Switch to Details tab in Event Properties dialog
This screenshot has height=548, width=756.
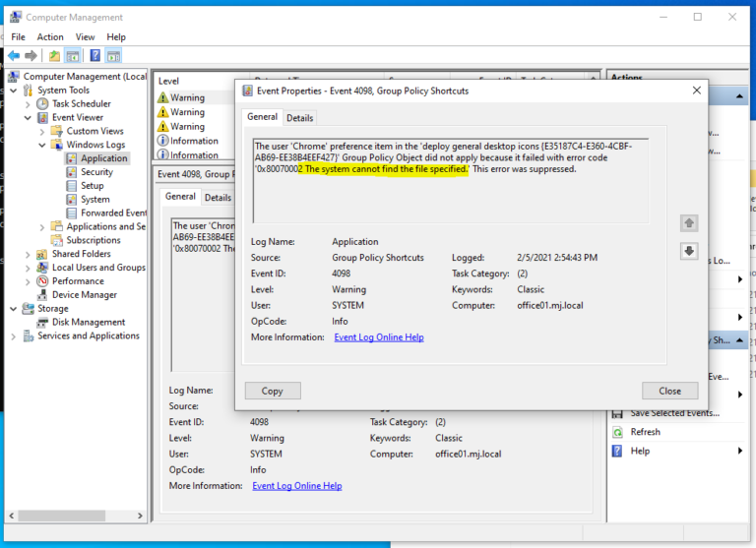click(x=299, y=118)
